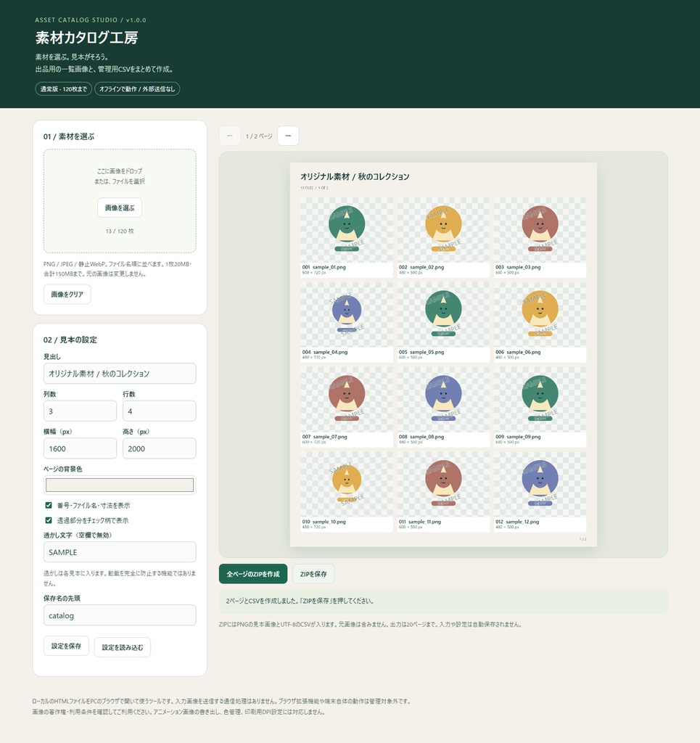Clear images with 画像をクリア

point(67,295)
